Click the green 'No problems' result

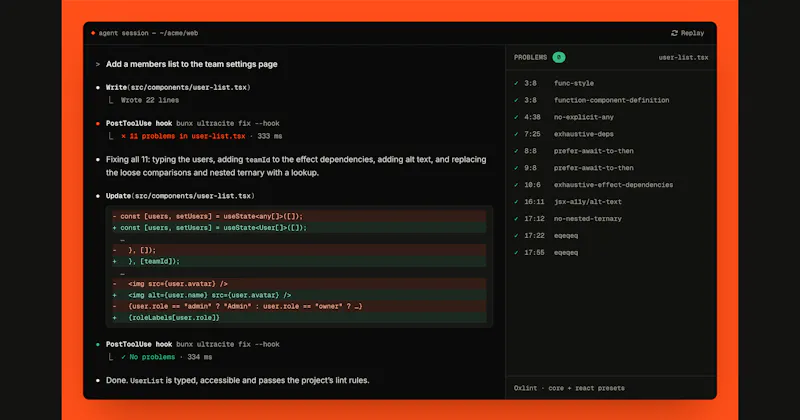148,357
